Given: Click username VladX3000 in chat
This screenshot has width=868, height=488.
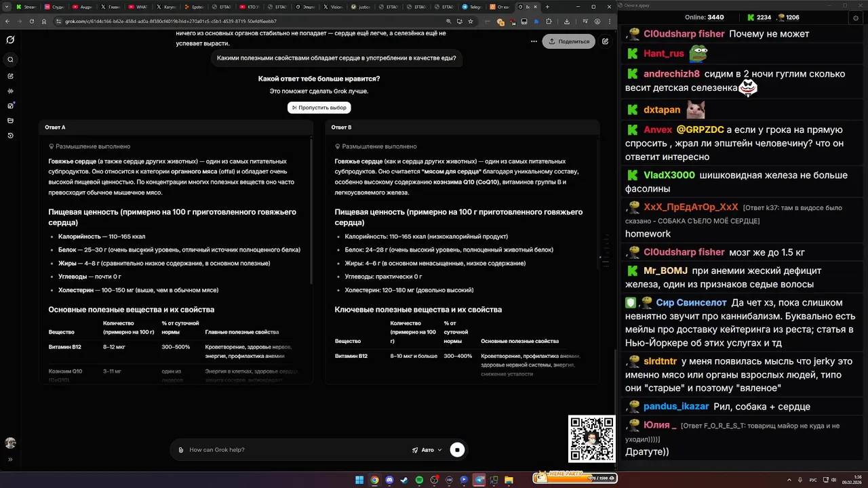Looking at the screenshot, I should click(x=669, y=175).
